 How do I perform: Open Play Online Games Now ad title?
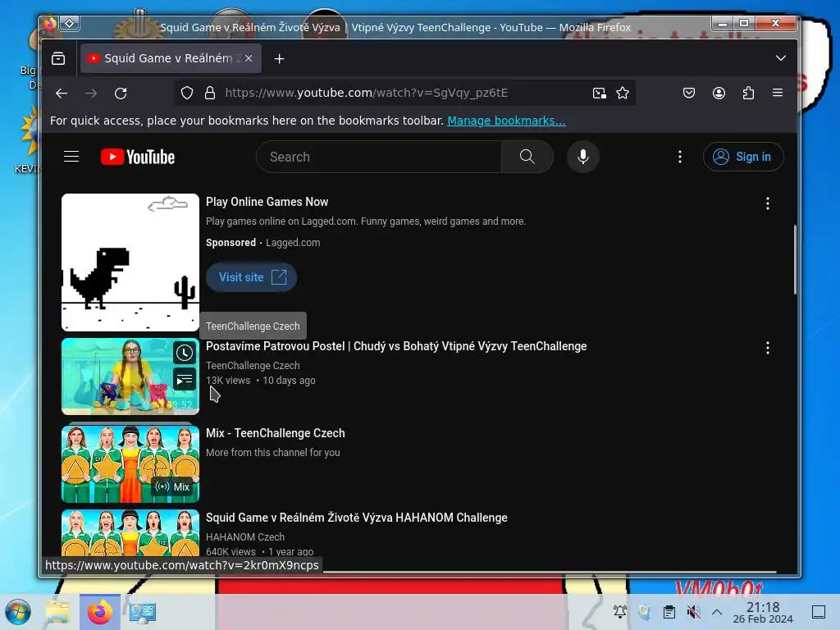click(267, 202)
